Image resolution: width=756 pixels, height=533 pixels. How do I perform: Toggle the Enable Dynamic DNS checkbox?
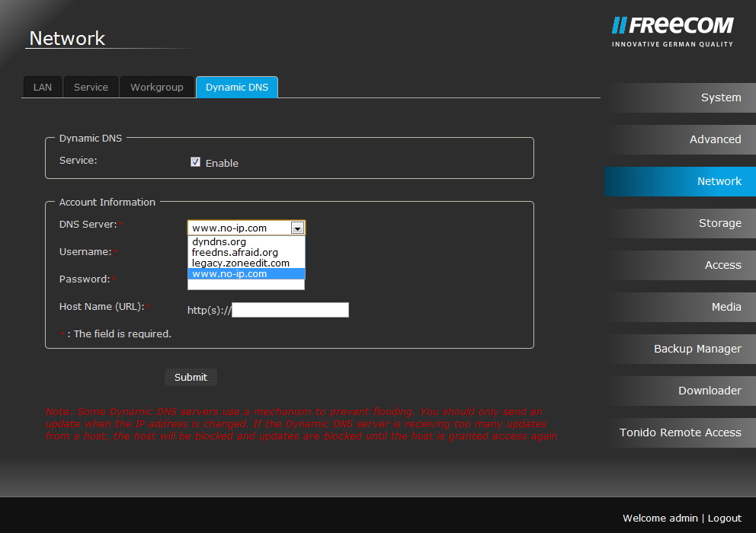click(195, 162)
